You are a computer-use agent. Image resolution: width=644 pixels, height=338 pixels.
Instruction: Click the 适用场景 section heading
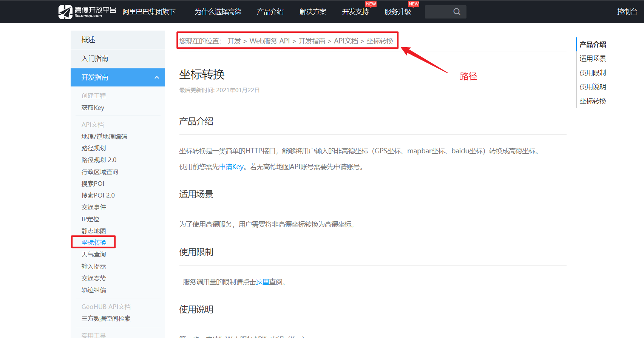tap(196, 194)
